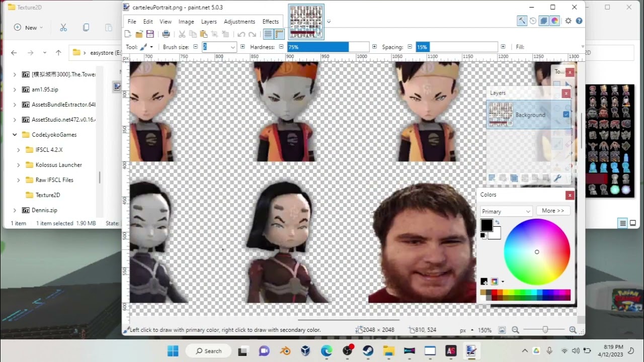Decrease Hardness with minus button
Image resolution: width=644 pixels, height=362 pixels.
tap(280, 47)
